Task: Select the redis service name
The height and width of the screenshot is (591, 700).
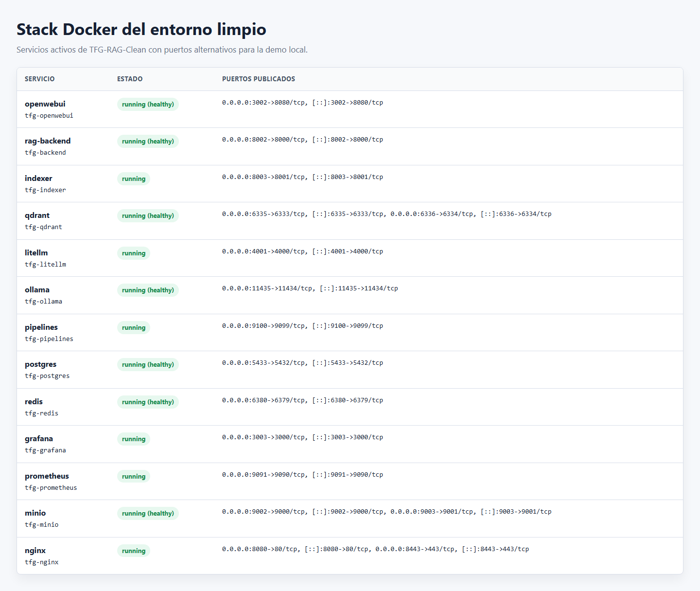Action: tap(34, 402)
